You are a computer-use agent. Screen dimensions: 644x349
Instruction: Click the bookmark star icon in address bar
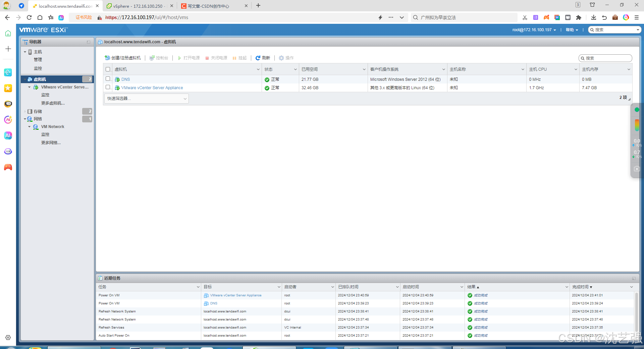(x=51, y=17)
